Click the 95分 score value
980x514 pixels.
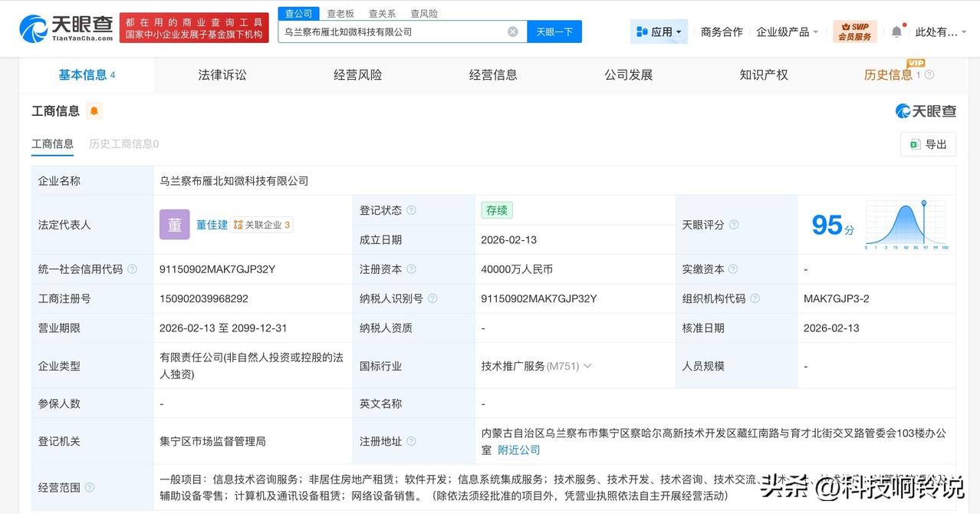(x=833, y=225)
